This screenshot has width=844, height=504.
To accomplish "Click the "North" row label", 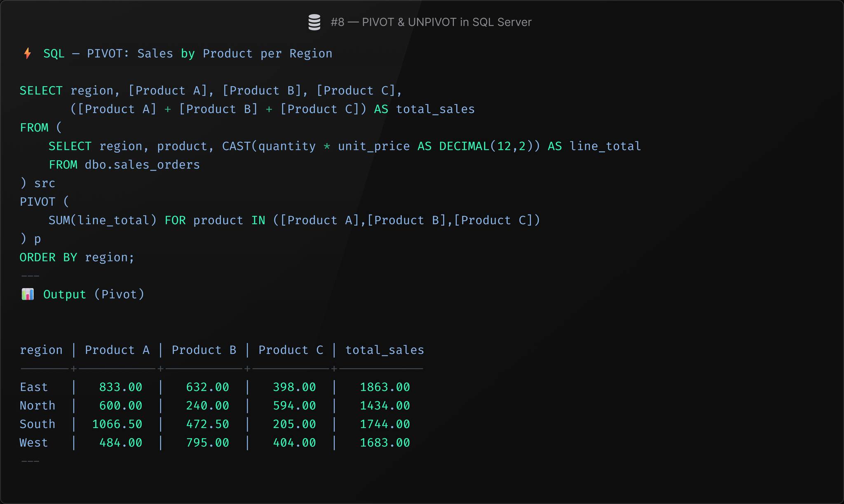I will (x=38, y=406).
